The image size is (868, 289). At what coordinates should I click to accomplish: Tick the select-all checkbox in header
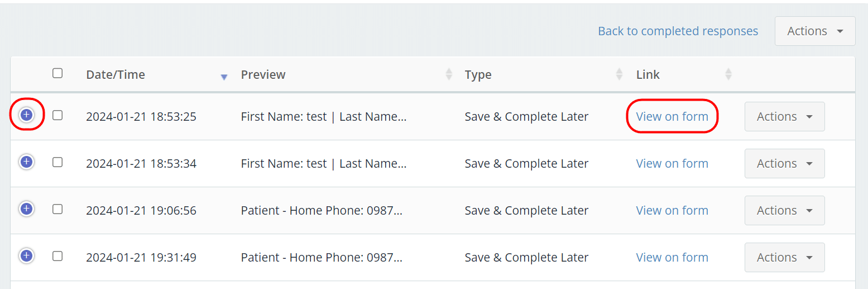coord(57,73)
